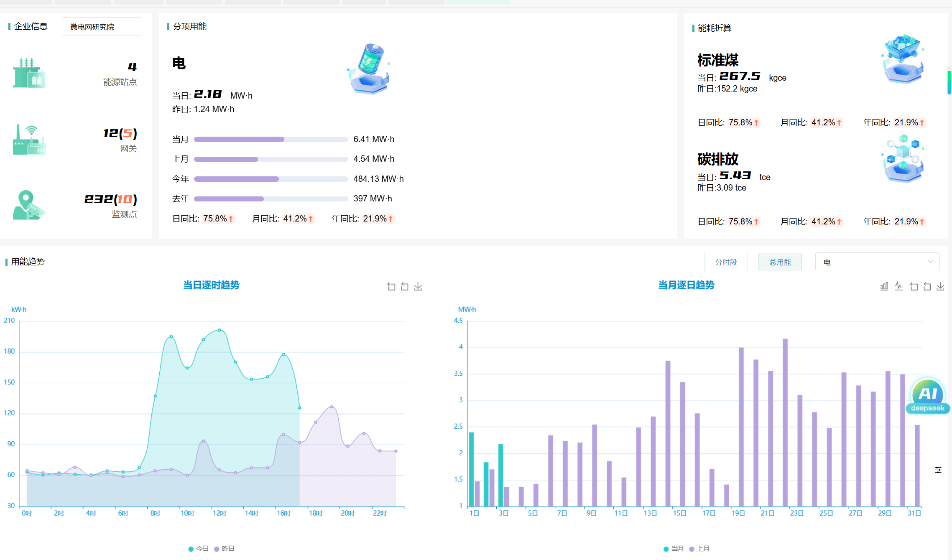Click zoom area icon on hourly chart
952x560 pixels.
[x=391, y=287]
